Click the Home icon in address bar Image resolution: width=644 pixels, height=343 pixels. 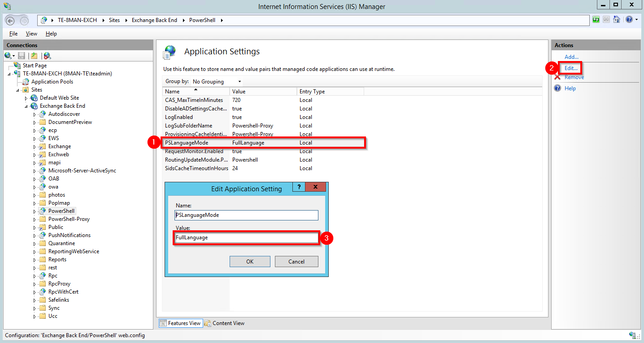pyautogui.click(x=617, y=20)
